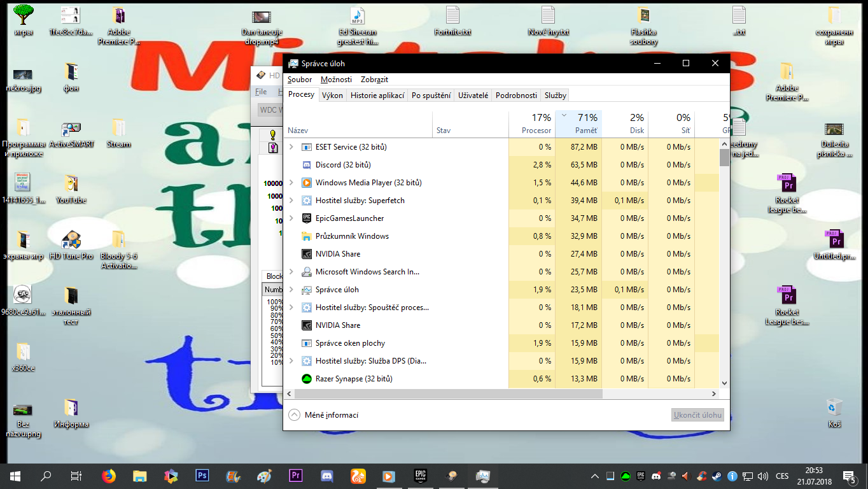
Task: Open the Možnosti menu
Action: click(336, 80)
